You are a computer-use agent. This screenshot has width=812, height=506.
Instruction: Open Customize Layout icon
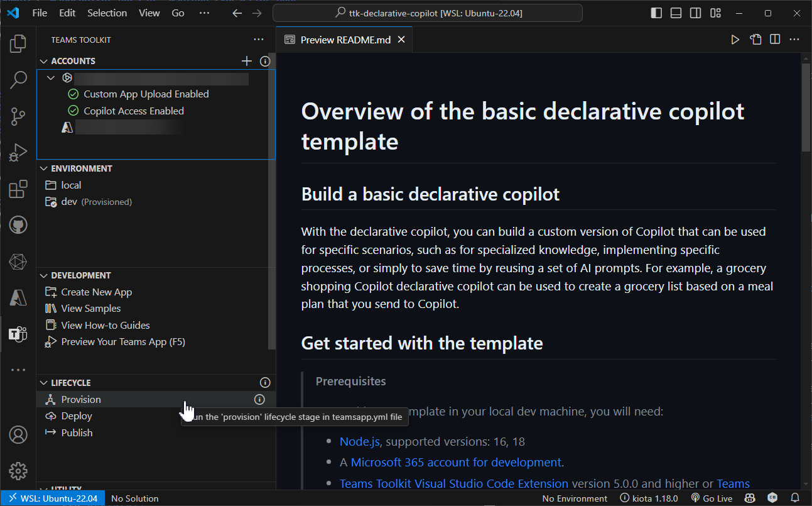[x=715, y=13]
